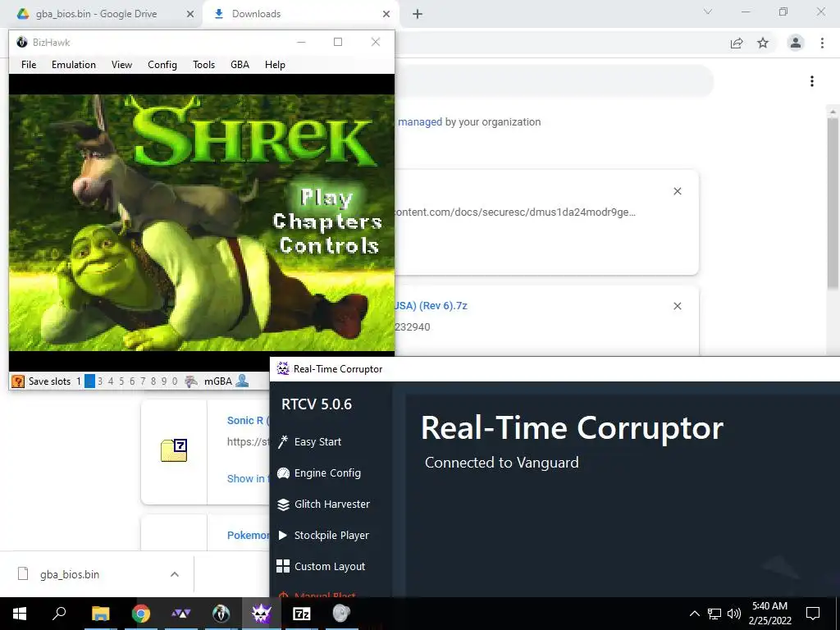Image resolution: width=840 pixels, height=630 pixels.
Task: Click the Pokemon download link
Action: [248, 535]
